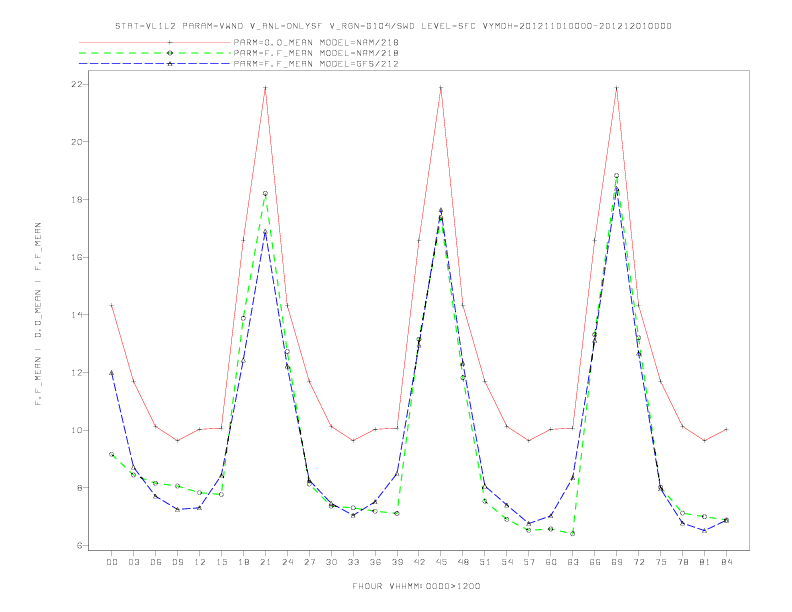Click the red line peak at hour 21
792x612 pixels.
(x=265, y=88)
